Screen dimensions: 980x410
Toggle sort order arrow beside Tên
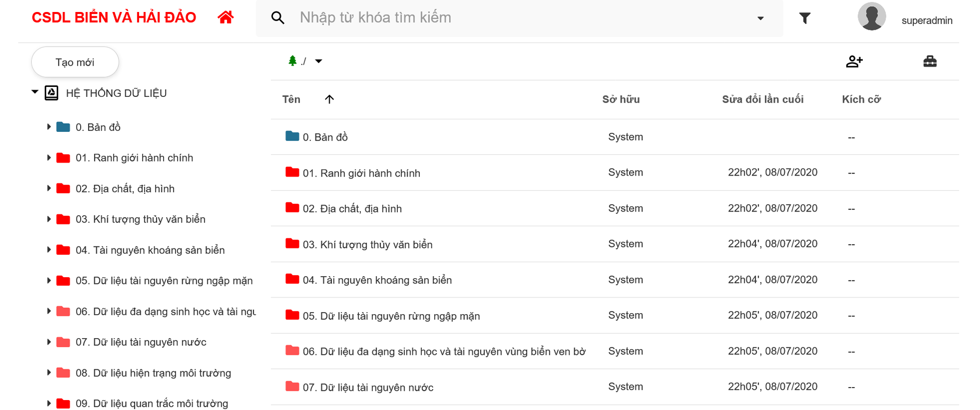329,100
